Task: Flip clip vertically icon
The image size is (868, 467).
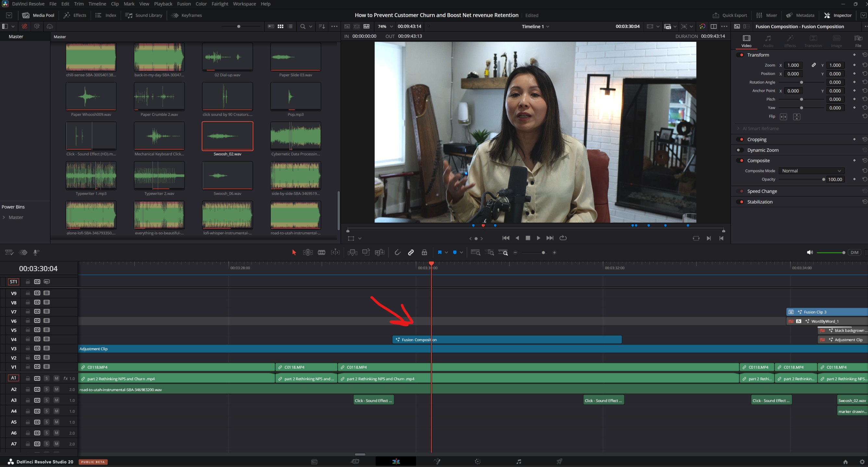Action: 797,117
